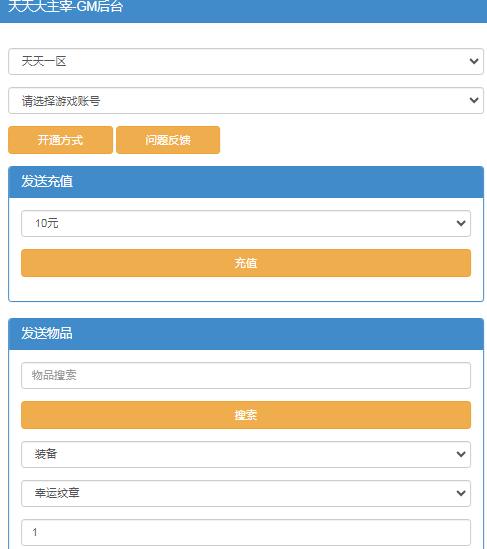Open the 天天一区 server dropdown

coord(246,62)
